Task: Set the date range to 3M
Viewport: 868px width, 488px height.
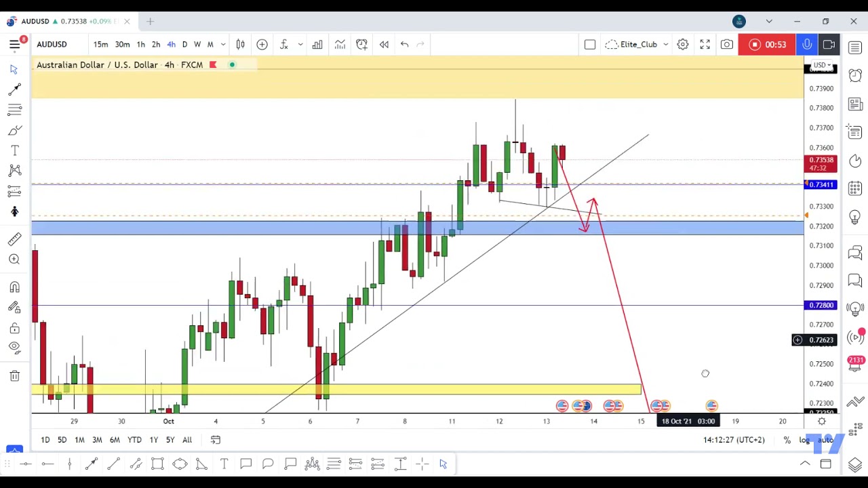Action: [x=97, y=440]
